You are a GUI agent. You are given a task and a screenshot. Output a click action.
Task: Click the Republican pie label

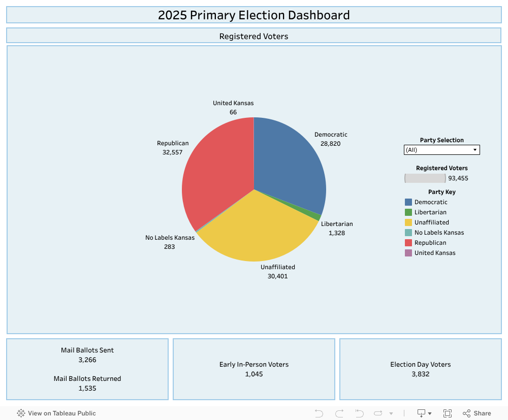(173, 148)
